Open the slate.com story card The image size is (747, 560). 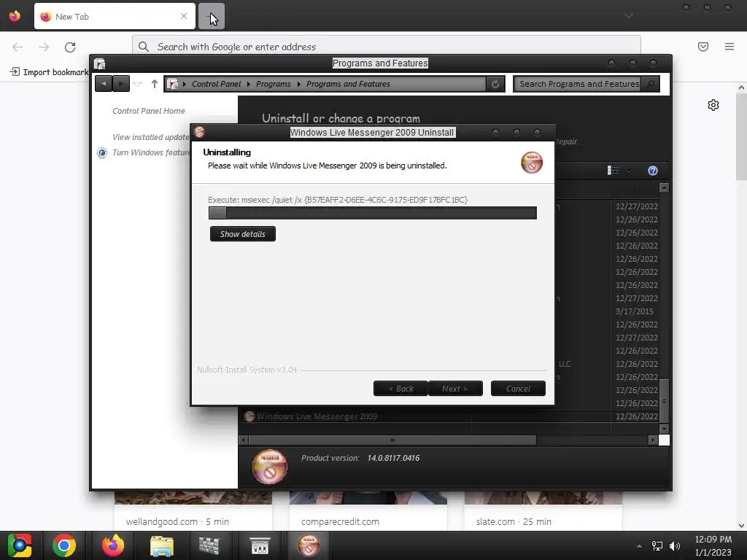543,512
